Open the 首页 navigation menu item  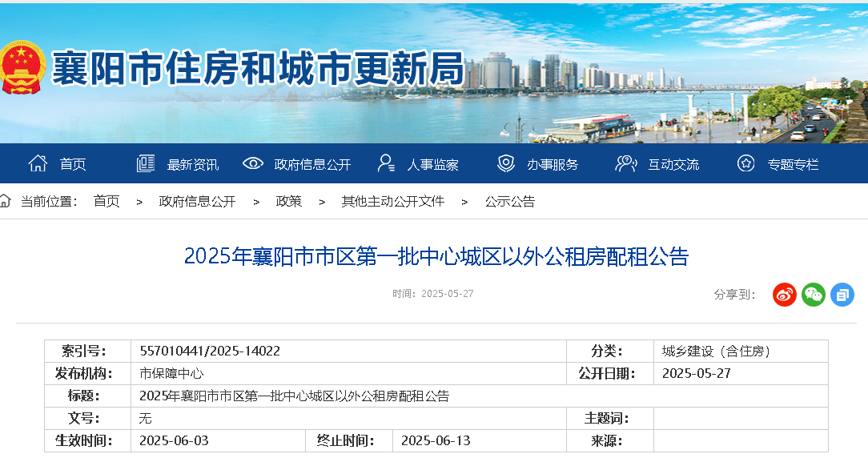pos(73,165)
